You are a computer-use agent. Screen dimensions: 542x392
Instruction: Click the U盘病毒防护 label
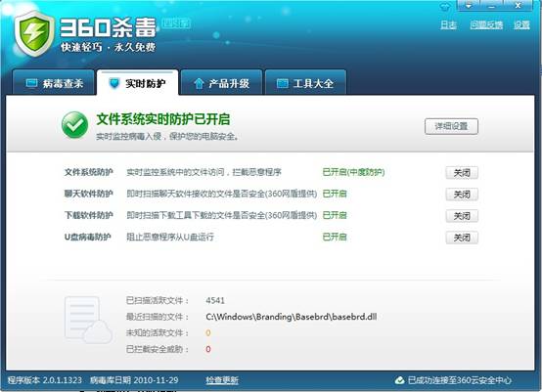point(88,237)
